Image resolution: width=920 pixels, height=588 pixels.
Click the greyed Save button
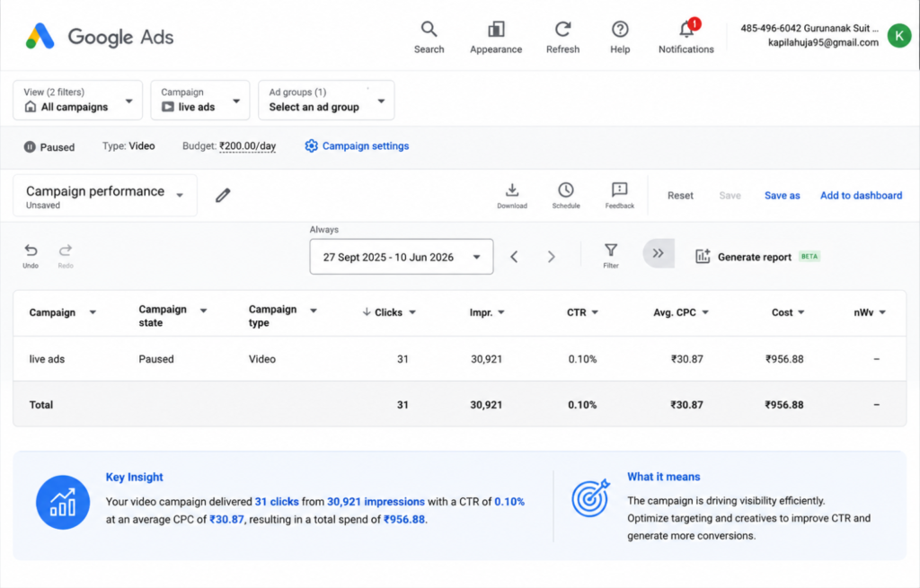730,195
